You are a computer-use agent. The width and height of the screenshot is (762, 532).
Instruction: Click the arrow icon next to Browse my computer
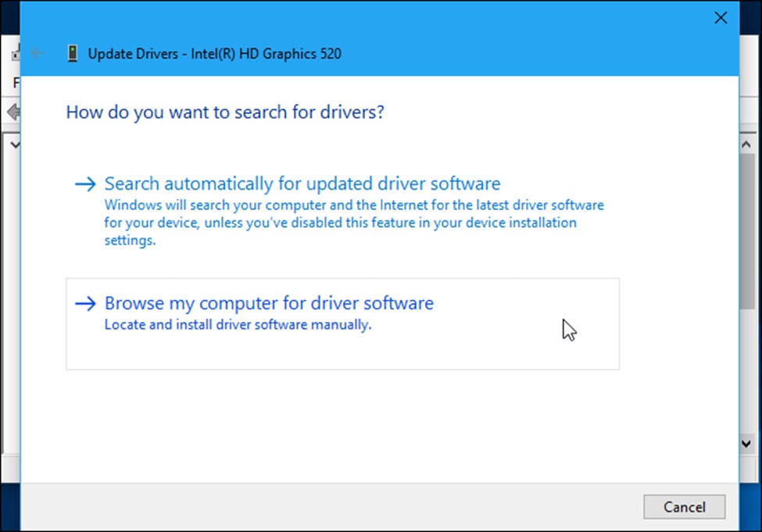click(84, 303)
